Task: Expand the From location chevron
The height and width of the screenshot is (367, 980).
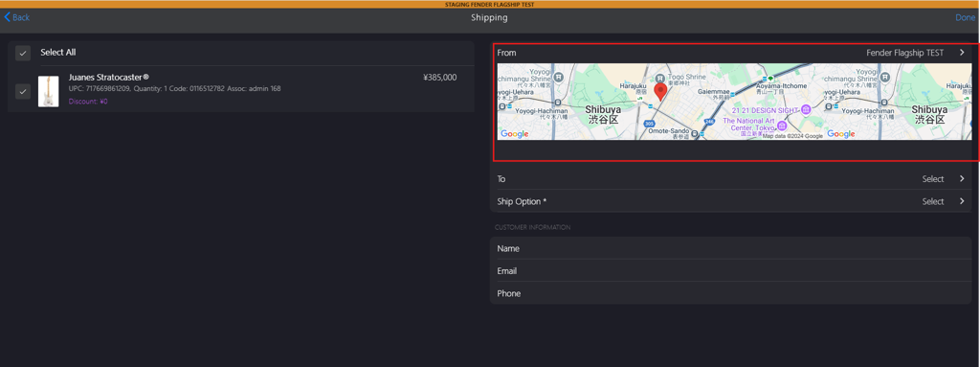Action: (962, 53)
